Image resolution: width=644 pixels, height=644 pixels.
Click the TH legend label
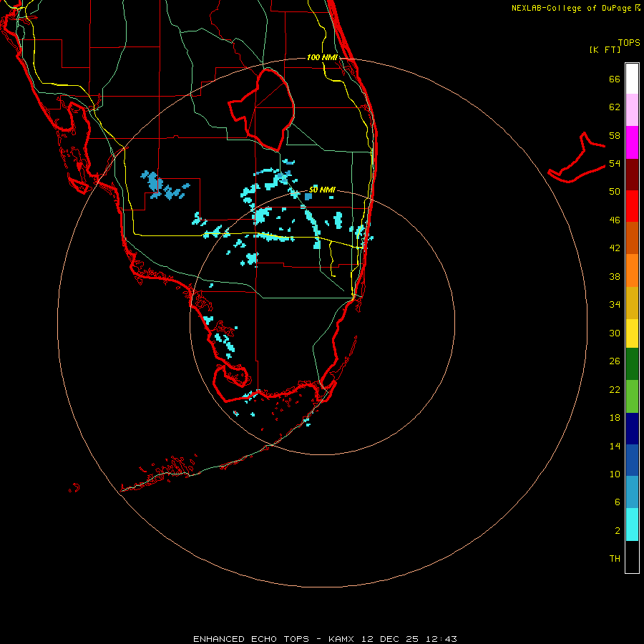[x=615, y=559]
